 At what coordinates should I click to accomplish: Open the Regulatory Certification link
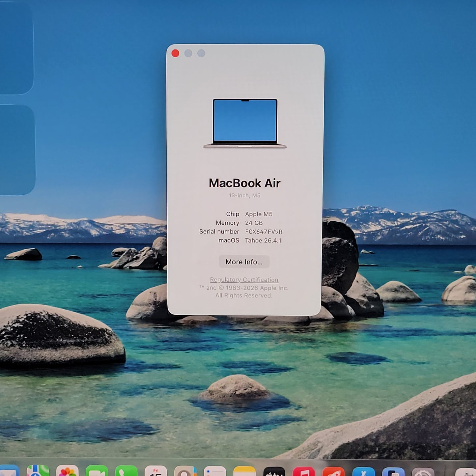click(244, 280)
